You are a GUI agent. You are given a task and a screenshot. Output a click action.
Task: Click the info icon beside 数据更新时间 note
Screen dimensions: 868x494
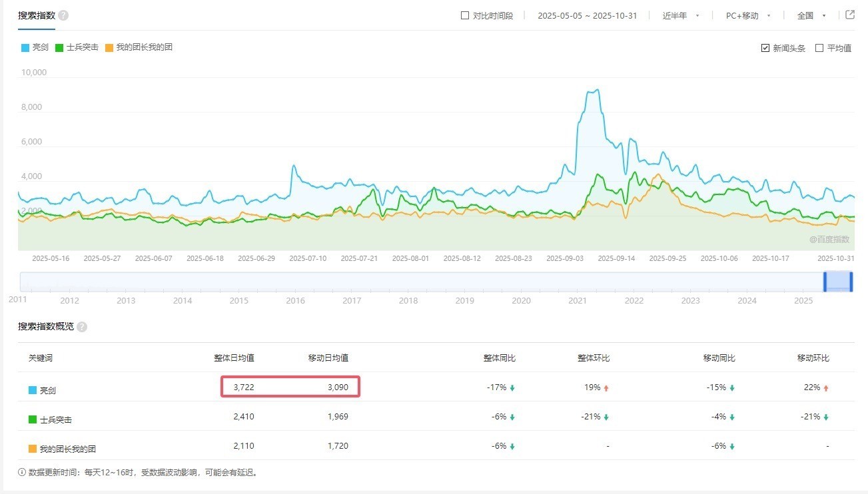[x=22, y=473]
